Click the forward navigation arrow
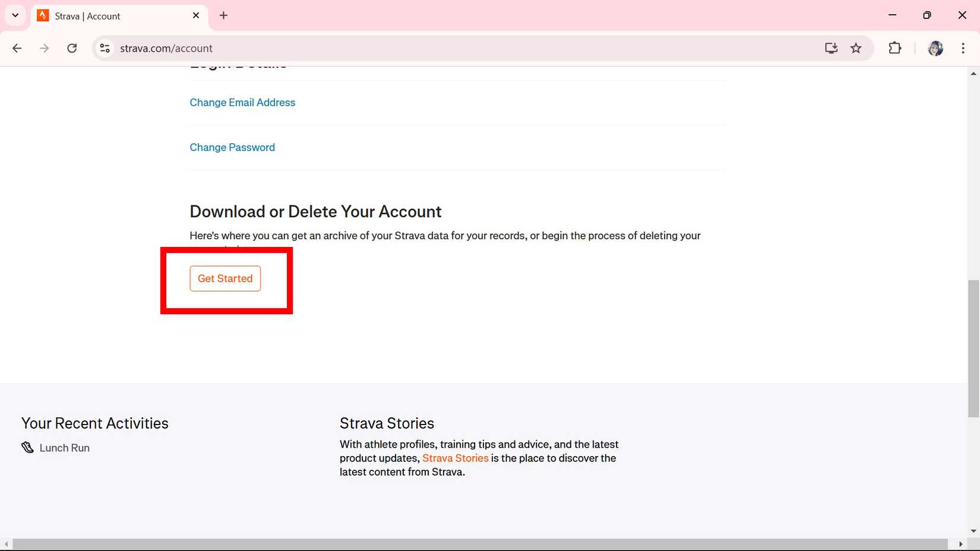980x551 pixels. (x=44, y=48)
